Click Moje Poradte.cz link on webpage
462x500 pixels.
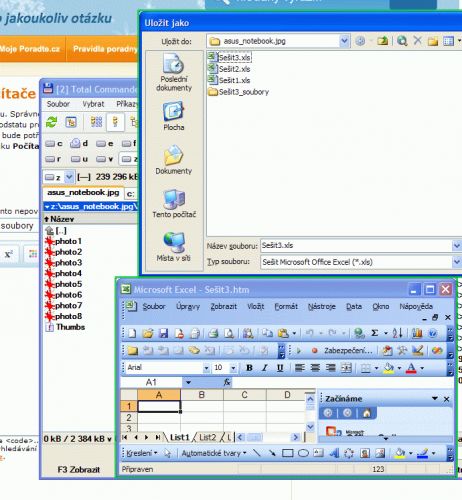[x=30, y=49]
